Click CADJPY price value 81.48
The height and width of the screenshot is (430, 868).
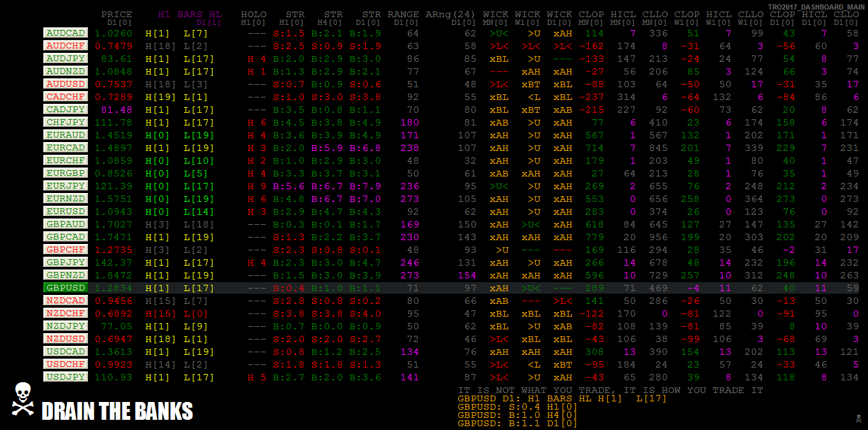click(x=117, y=110)
